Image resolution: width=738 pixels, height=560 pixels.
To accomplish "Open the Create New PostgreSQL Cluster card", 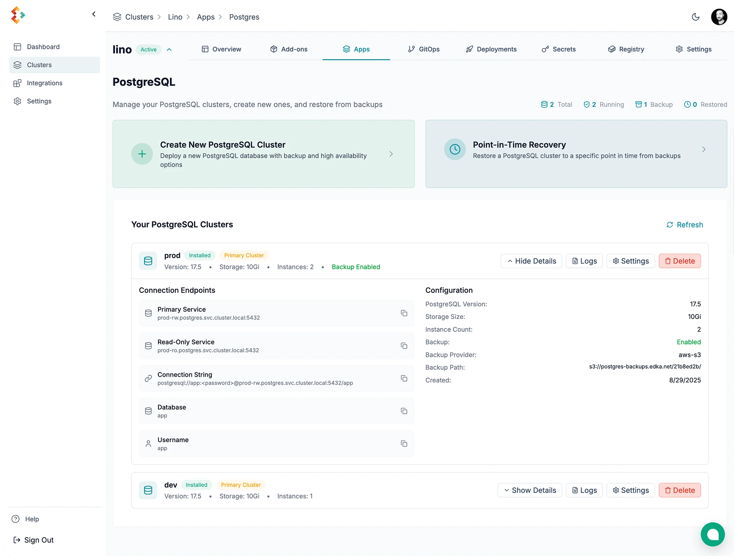I will (263, 154).
